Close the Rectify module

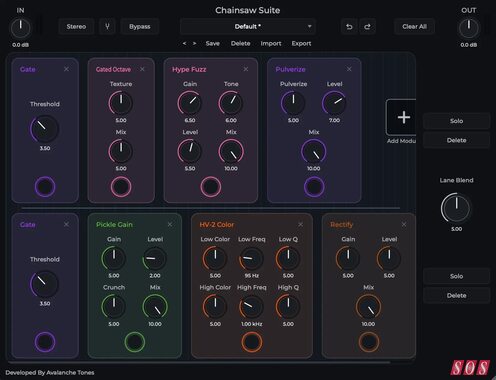coord(404,224)
